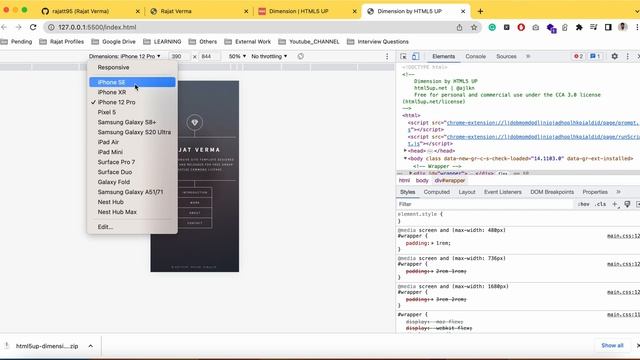Image resolution: width=640 pixels, height=360 pixels.
Task: Open first chrome-extension script src link
Action: 543,122
